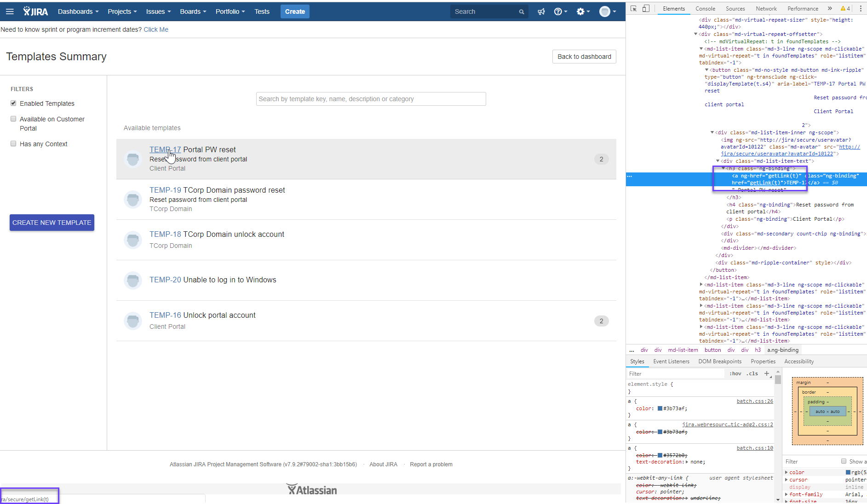Show more DevTools tabs chevron
Screen dimensions: 867x504
pos(829,8)
